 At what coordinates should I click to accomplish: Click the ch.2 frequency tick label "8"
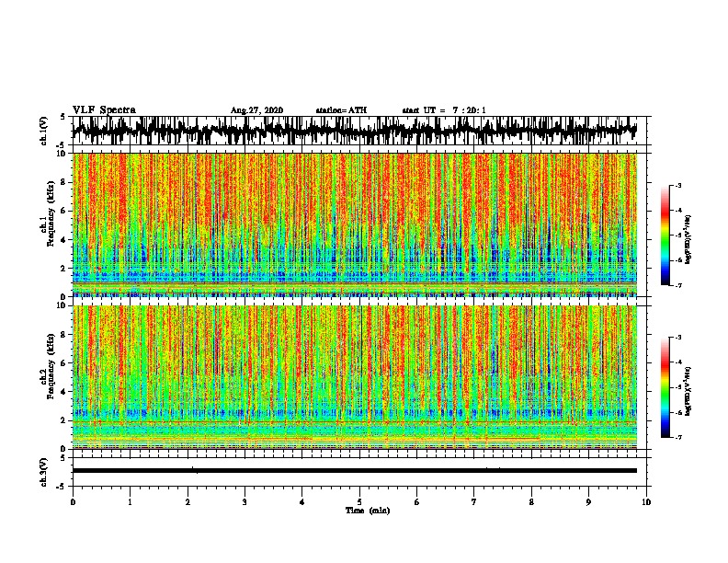64,335
